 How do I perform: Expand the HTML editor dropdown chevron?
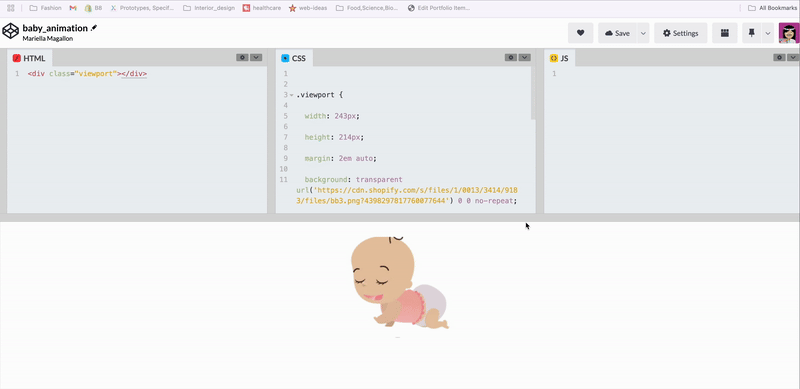click(256, 58)
